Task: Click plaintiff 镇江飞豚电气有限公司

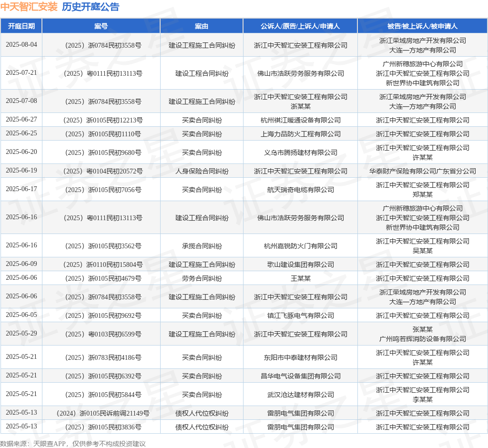Action: click(x=300, y=316)
